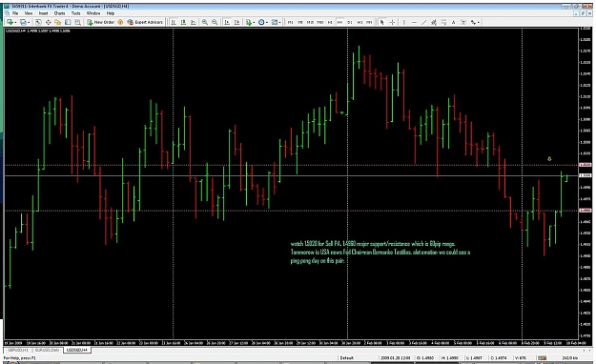Click the connection status bars icon
The image size is (596, 364).
[543, 358]
